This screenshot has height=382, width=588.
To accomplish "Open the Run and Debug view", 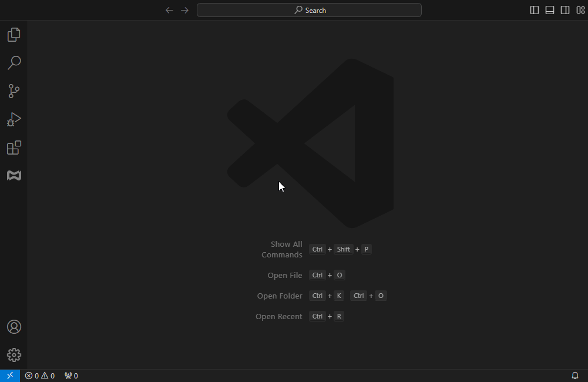I will [x=14, y=119].
